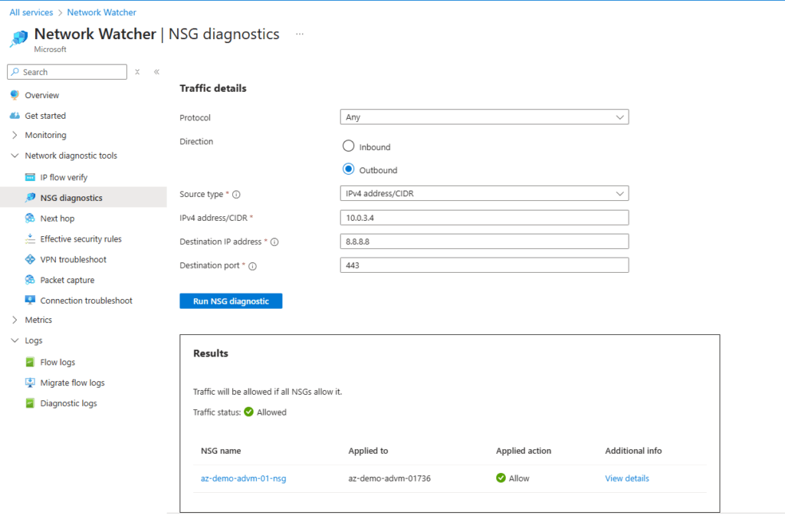
Task: Open the Protocol dropdown
Action: [484, 117]
